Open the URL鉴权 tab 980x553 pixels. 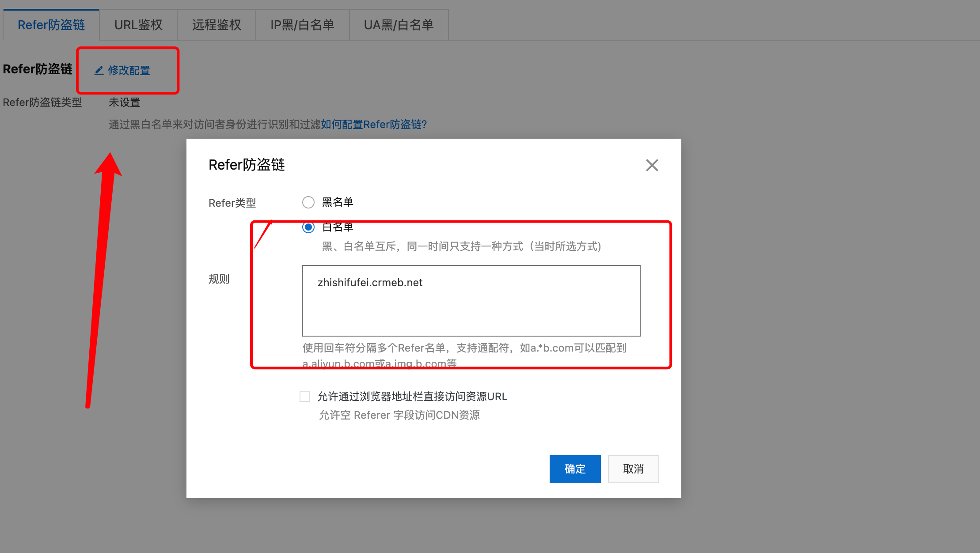tap(138, 25)
